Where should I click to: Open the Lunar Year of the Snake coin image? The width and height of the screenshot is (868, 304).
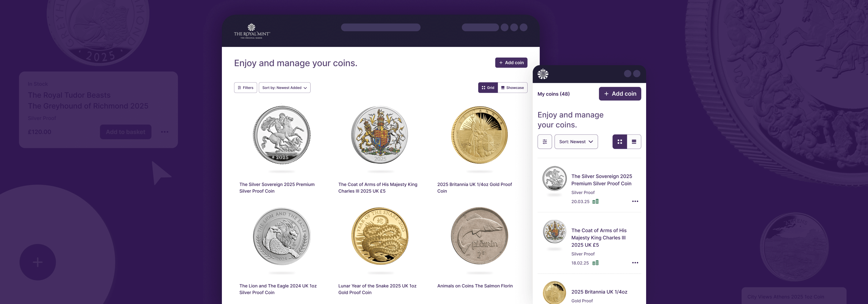point(380,236)
